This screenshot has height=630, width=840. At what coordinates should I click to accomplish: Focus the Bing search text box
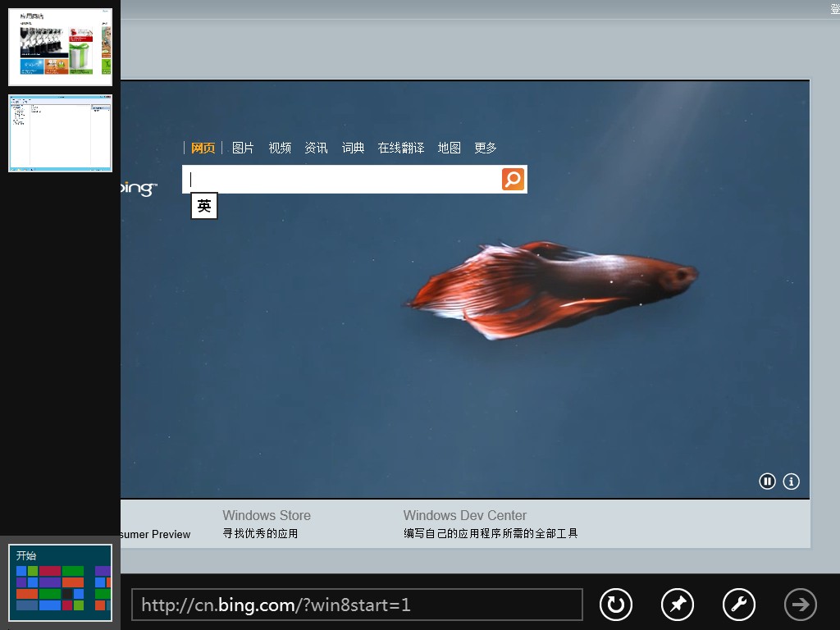click(x=341, y=179)
